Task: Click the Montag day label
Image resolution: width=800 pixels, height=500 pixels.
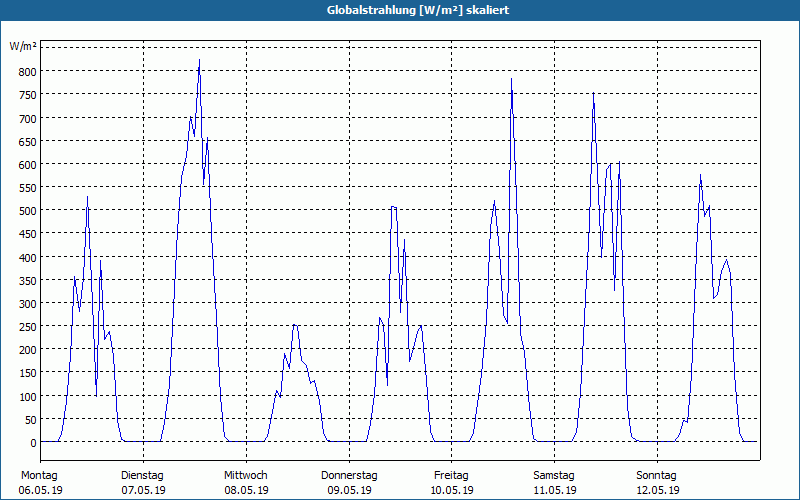Action: tap(40, 475)
